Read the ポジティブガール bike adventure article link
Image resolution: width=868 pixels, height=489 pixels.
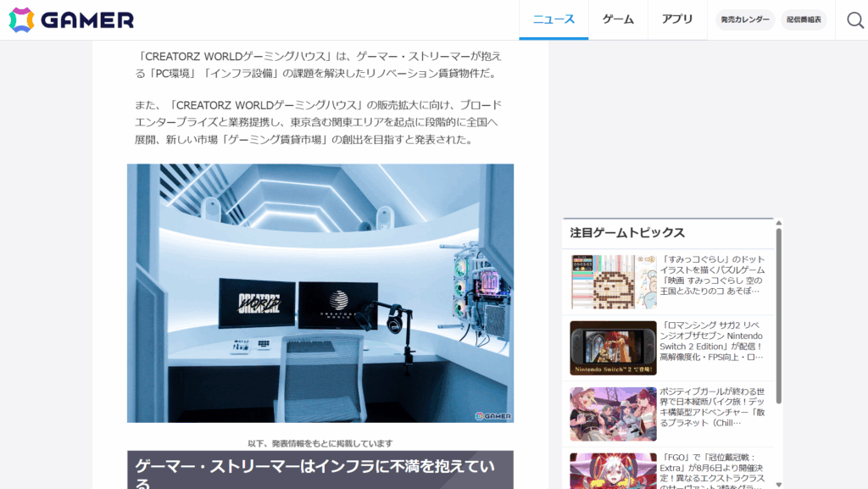coord(712,407)
